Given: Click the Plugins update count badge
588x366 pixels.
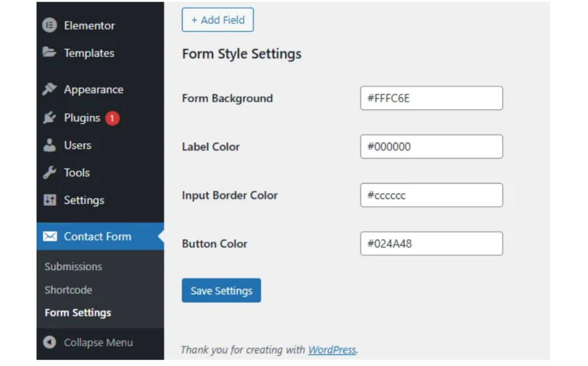Looking at the screenshot, I should tap(112, 118).
